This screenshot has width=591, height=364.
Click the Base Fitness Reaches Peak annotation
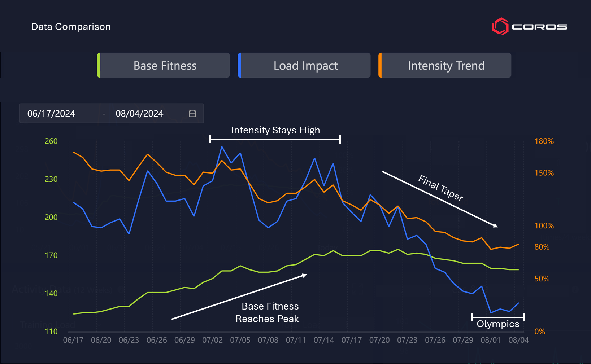267,312
